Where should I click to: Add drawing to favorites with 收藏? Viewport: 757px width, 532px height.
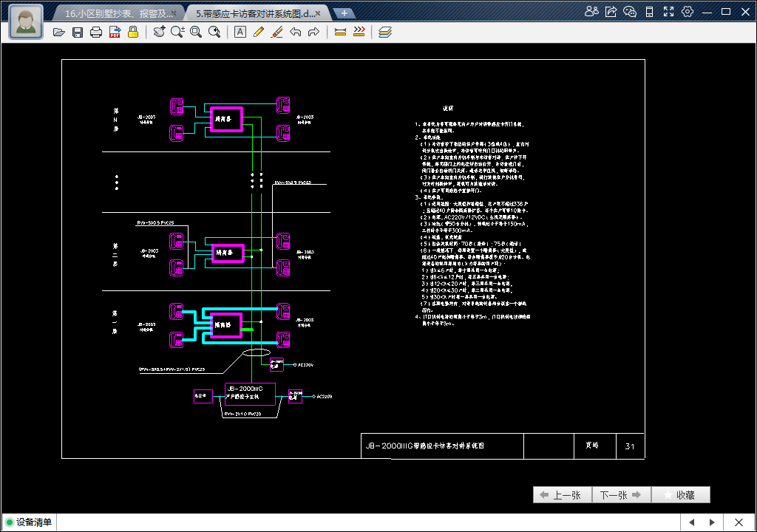pyautogui.click(x=680, y=495)
